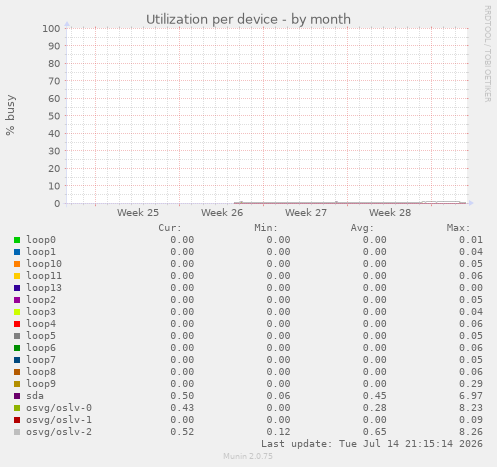Click the osvg/oslv-1 dark red legend swatch
497x467 pixels.
17,420
